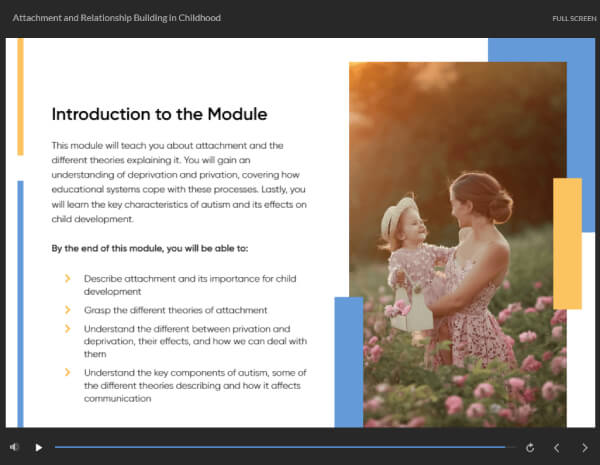Click chevron beside privation and deprivation bullet

tap(67, 329)
